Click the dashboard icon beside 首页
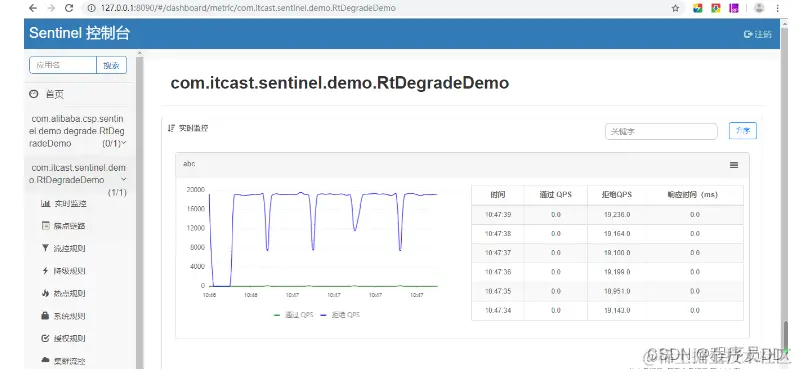 [x=34, y=94]
